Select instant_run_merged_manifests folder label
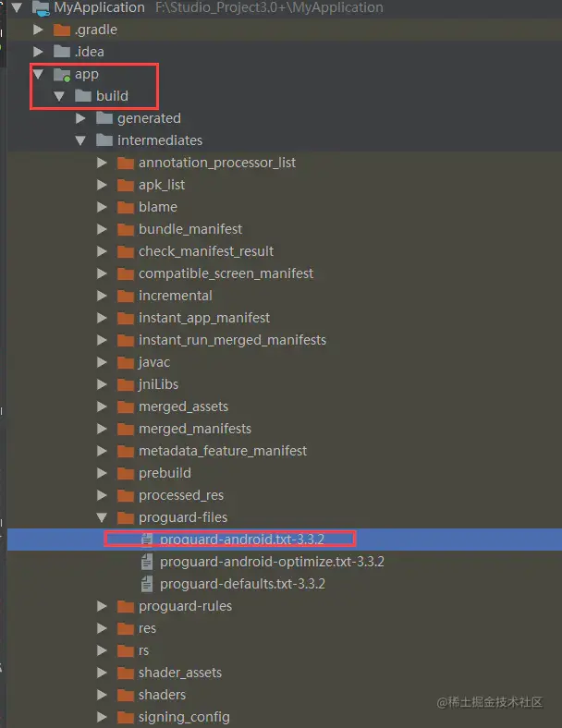Image resolution: width=562 pixels, height=728 pixels. [x=232, y=340]
